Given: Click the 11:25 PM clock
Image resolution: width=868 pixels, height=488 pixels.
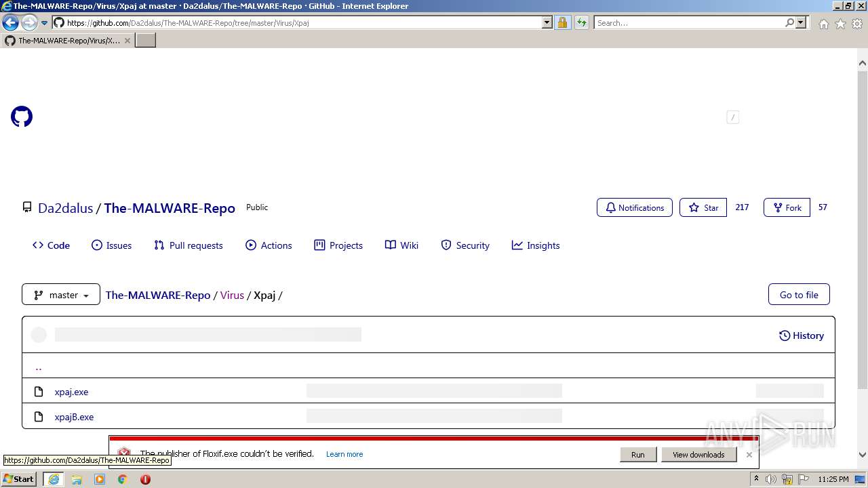Looking at the screenshot, I should tap(833, 479).
